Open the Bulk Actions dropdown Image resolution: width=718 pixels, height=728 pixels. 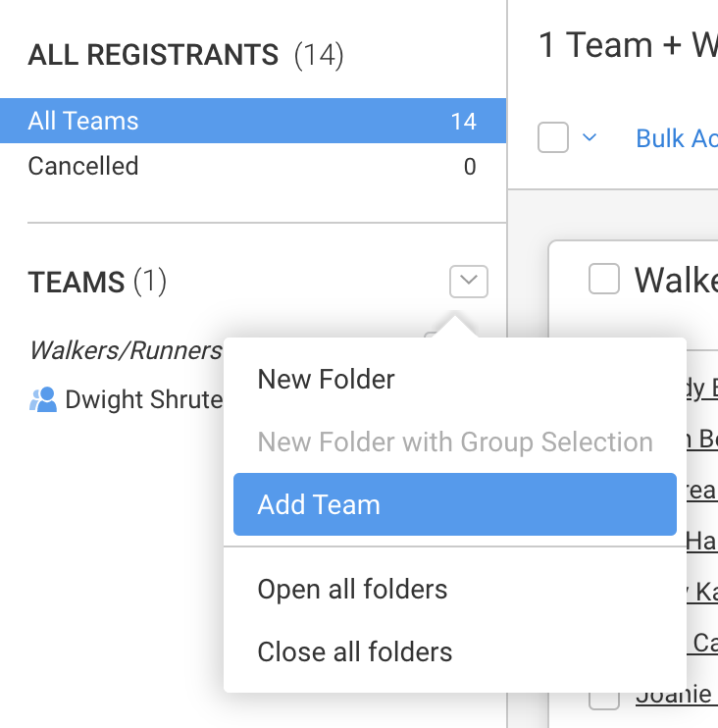(677, 138)
